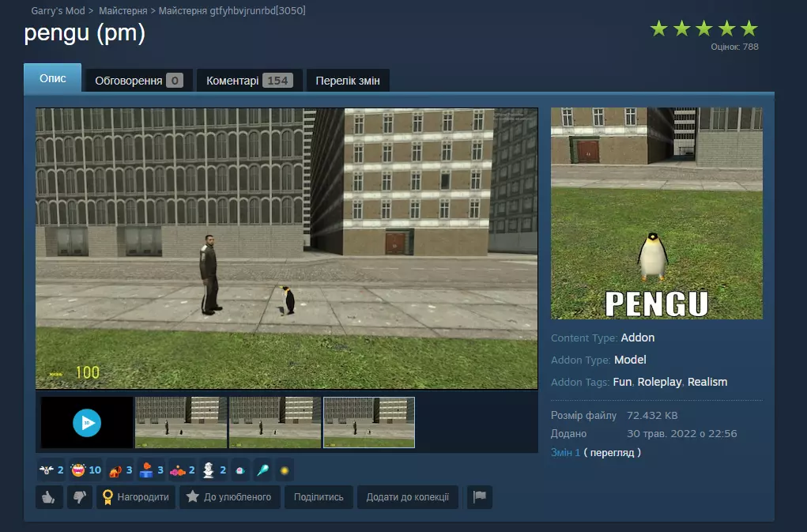807x532 pixels.
Task: Switch to the Опис tab
Action: point(52,78)
